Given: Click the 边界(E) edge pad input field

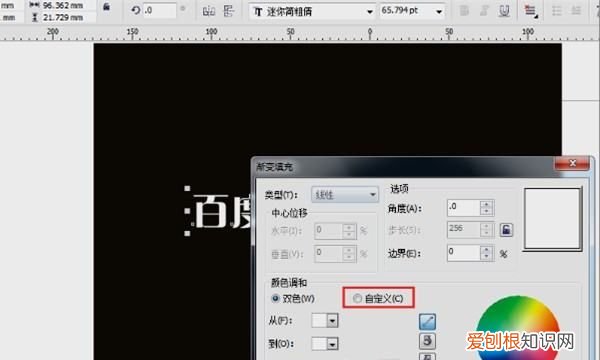Looking at the screenshot, I should tap(464, 253).
